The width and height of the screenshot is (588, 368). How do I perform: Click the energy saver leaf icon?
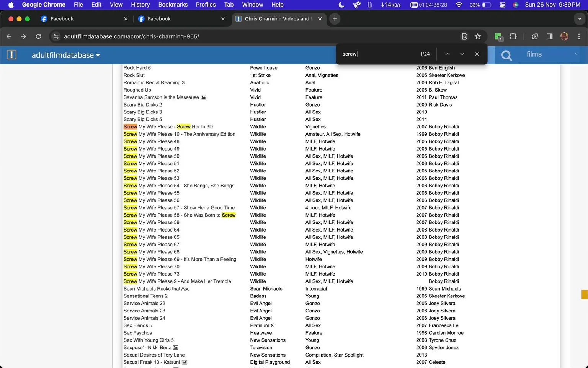pyautogui.click(x=535, y=36)
